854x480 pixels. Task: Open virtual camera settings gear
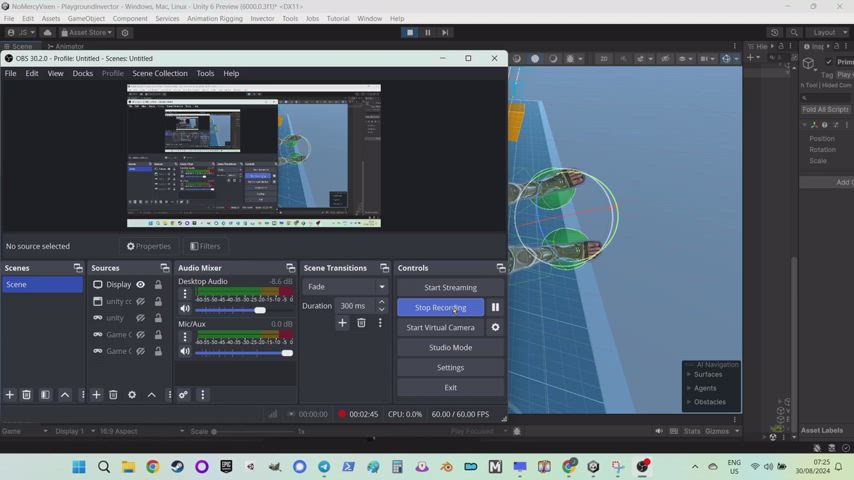coord(495,327)
